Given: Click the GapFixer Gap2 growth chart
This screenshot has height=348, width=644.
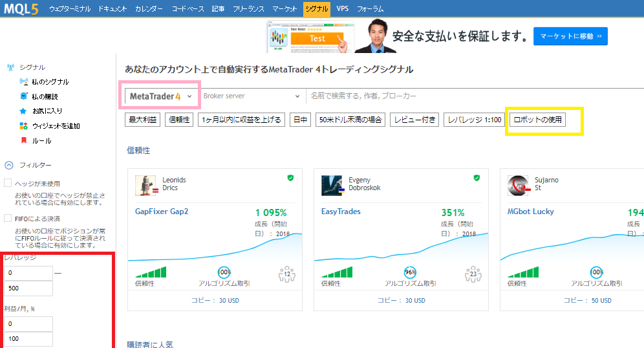Looking at the screenshot, I should (215, 247).
